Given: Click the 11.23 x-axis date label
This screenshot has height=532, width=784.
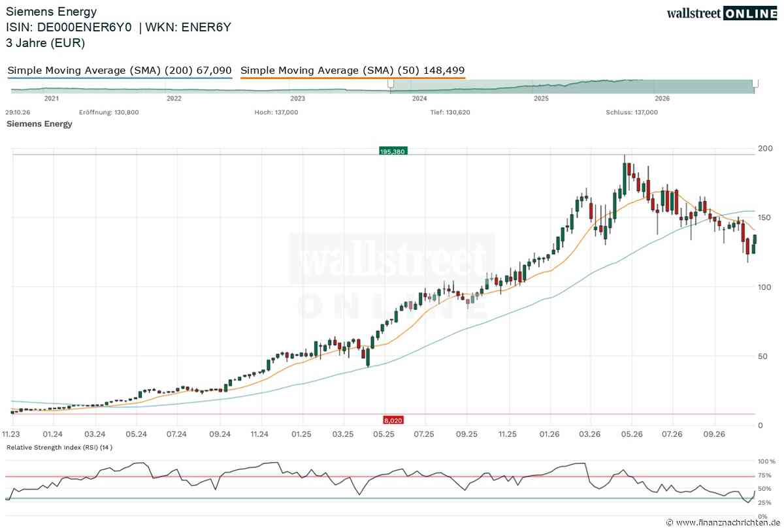Looking at the screenshot, I should pos(11,433).
